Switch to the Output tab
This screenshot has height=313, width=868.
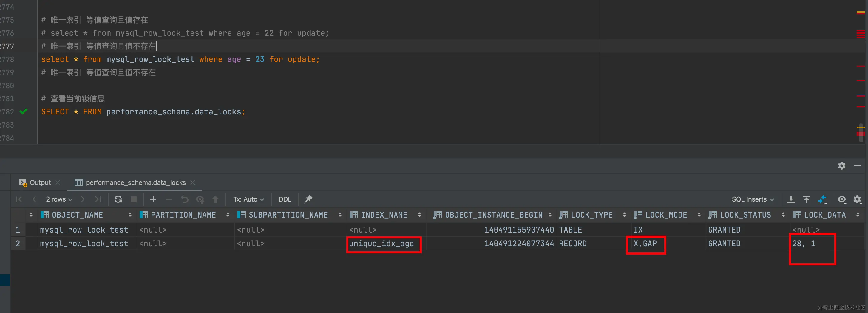click(x=40, y=182)
